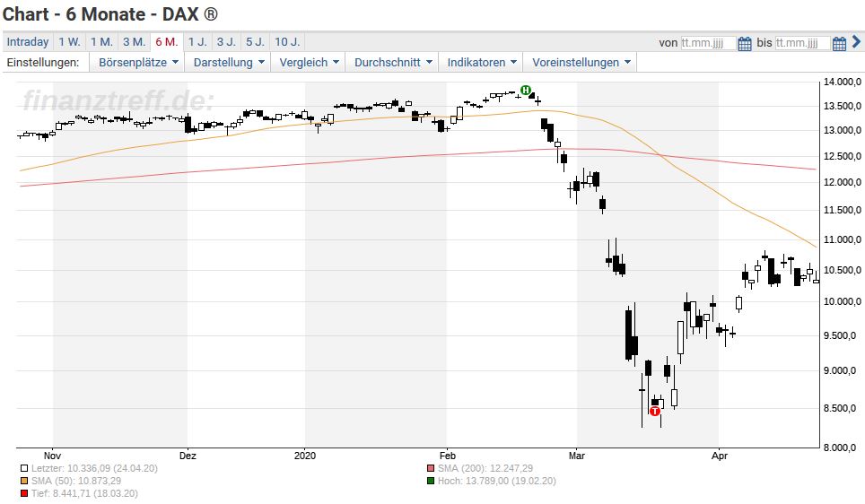Click the 'Apr' x-axis label
Image resolution: width=865 pixels, height=504 pixels.
coord(720,456)
